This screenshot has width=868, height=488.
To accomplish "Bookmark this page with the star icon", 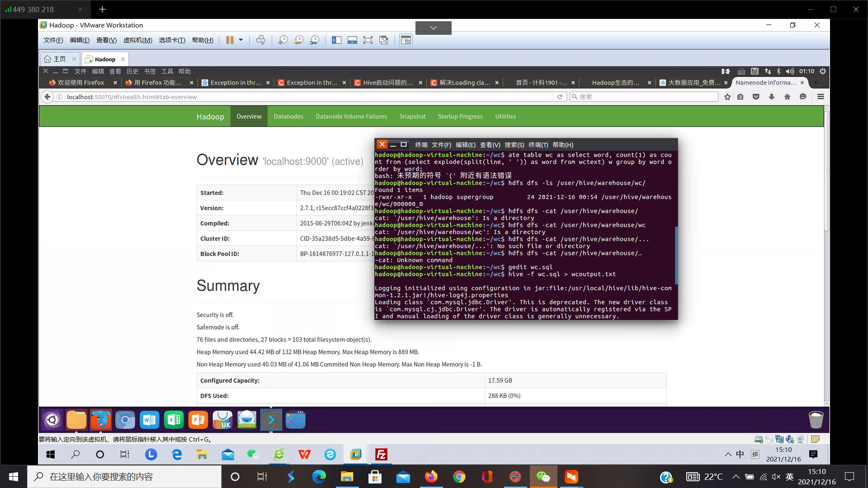I will pos(727,97).
